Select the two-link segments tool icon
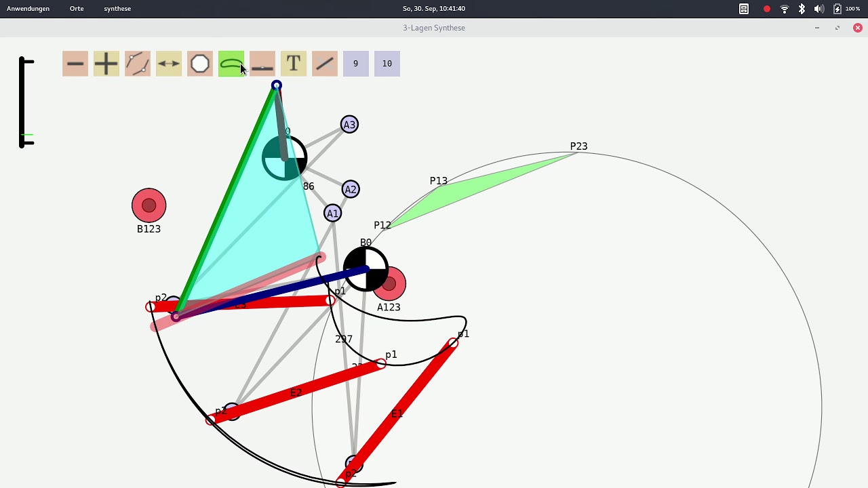The width and height of the screenshot is (868, 488). (x=138, y=64)
